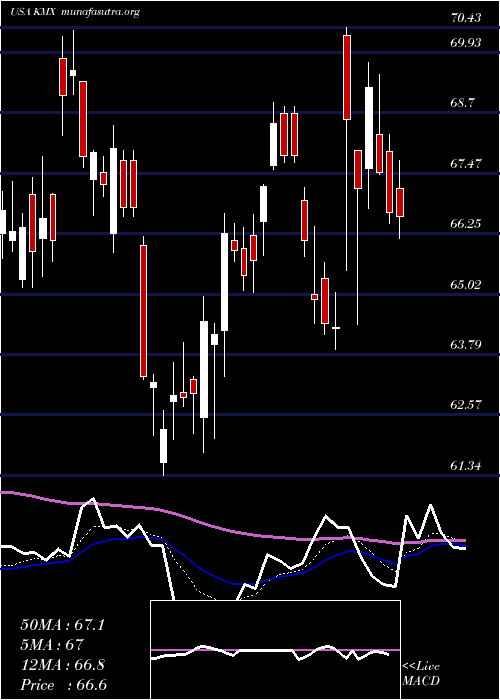Click the 50MA : 67.1 readout
Image resolution: width=500 pixels, height=700 pixels.
click(x=62, y=625)
